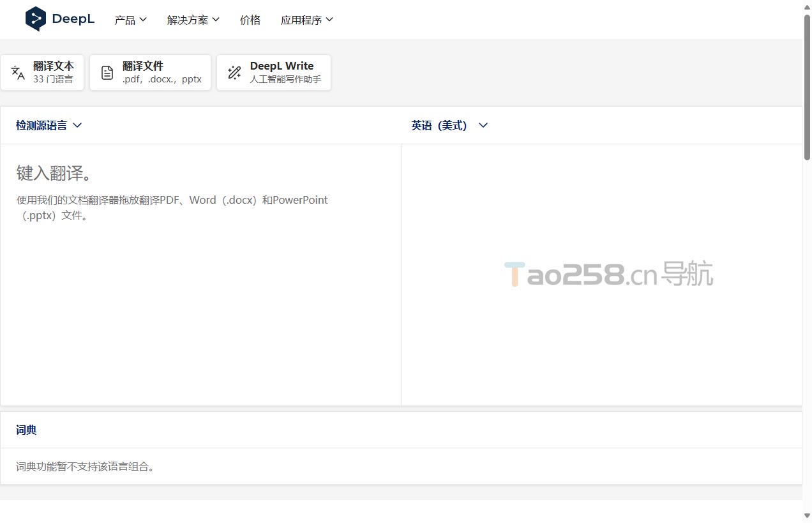Open the 应用程序 dropdown menu

(x=307, y=20)
